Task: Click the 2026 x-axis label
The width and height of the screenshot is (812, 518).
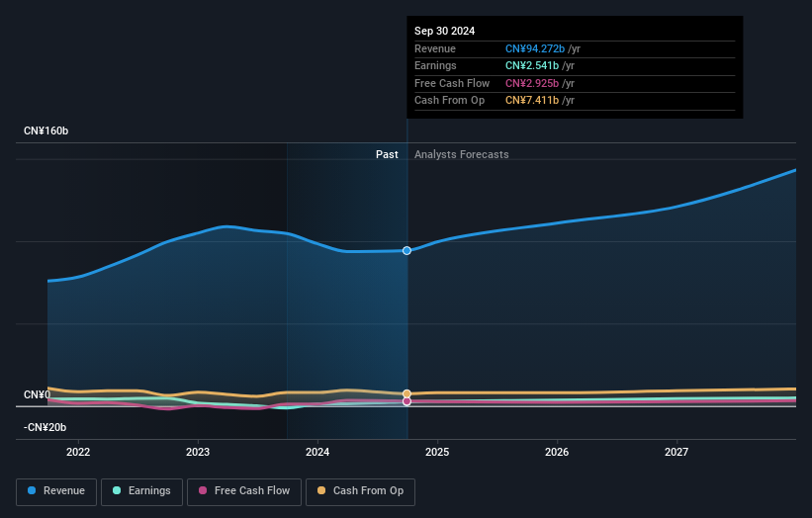Action: 557,453
